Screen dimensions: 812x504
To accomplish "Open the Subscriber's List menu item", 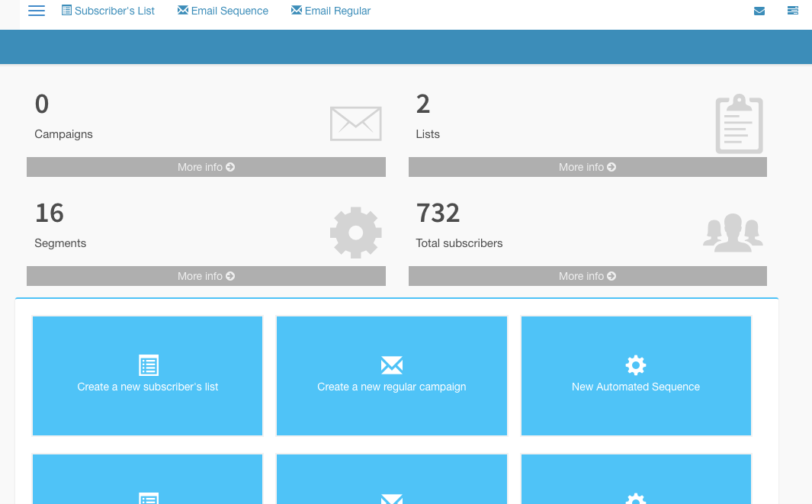I will pyautogui.click(x=108, y=11).
